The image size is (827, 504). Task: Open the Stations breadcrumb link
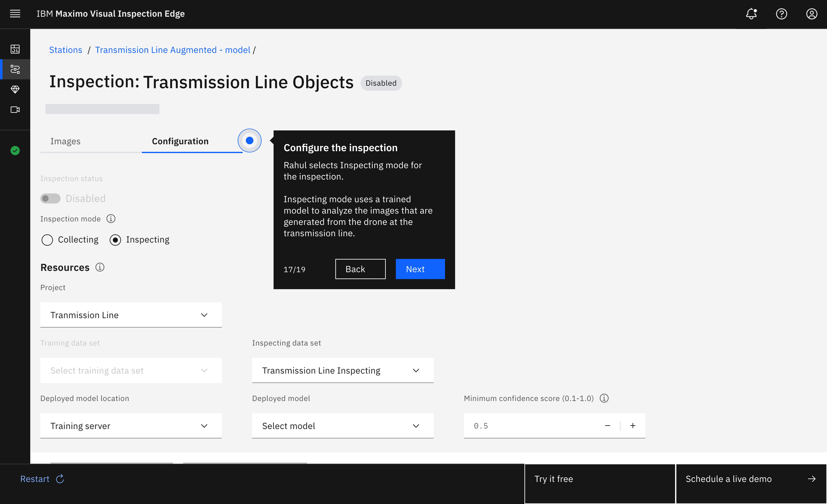[65, 50]
